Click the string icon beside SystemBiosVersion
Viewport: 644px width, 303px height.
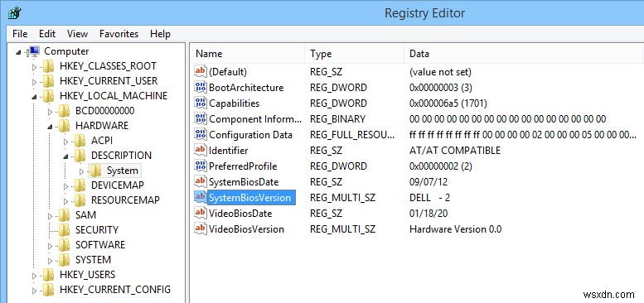201,197
